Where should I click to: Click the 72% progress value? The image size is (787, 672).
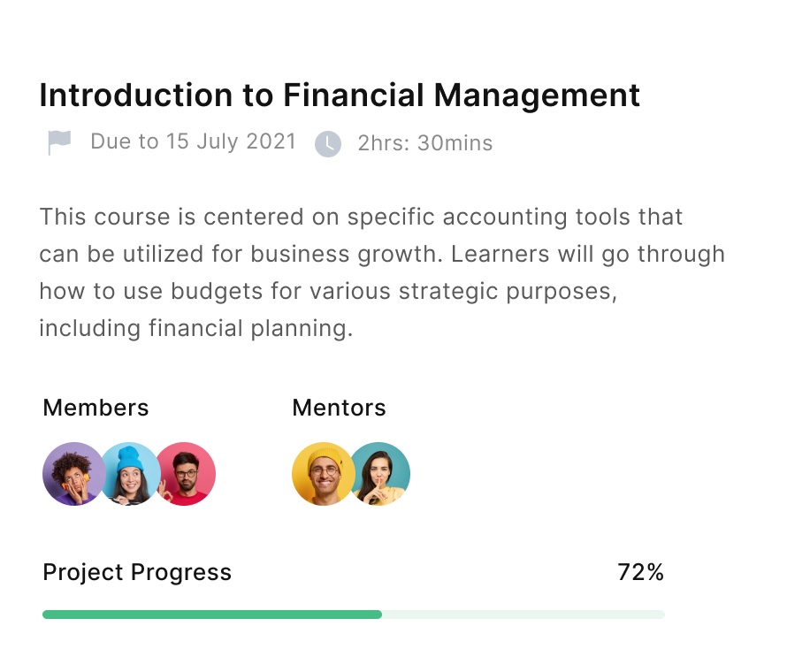point(640,572)
